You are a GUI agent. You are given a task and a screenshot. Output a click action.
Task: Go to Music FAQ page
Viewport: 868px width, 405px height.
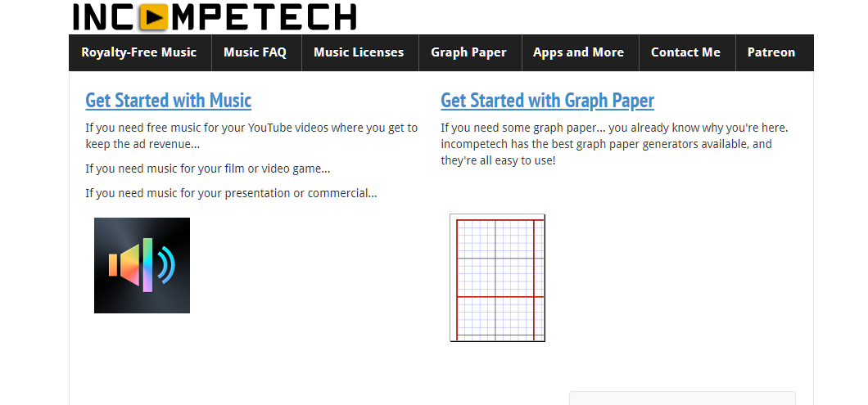[x=255, y=52]
